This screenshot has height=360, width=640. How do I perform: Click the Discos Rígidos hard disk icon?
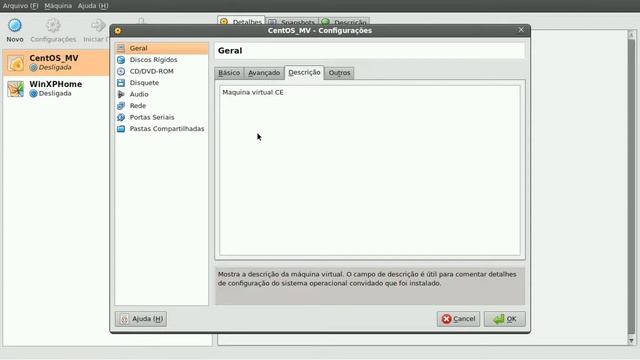(121, 60)
